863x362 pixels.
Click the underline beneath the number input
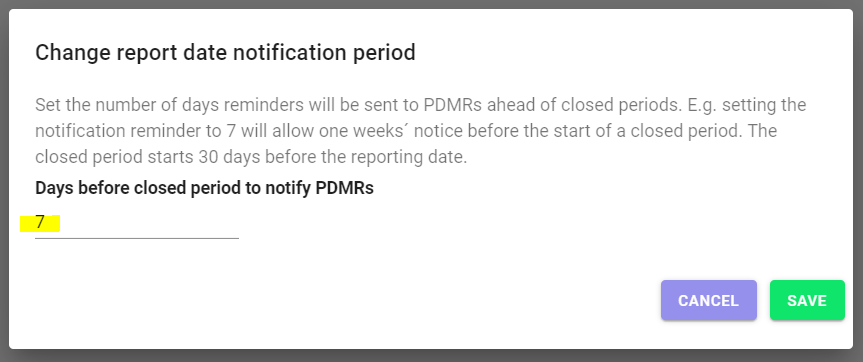tap(136, 238)
